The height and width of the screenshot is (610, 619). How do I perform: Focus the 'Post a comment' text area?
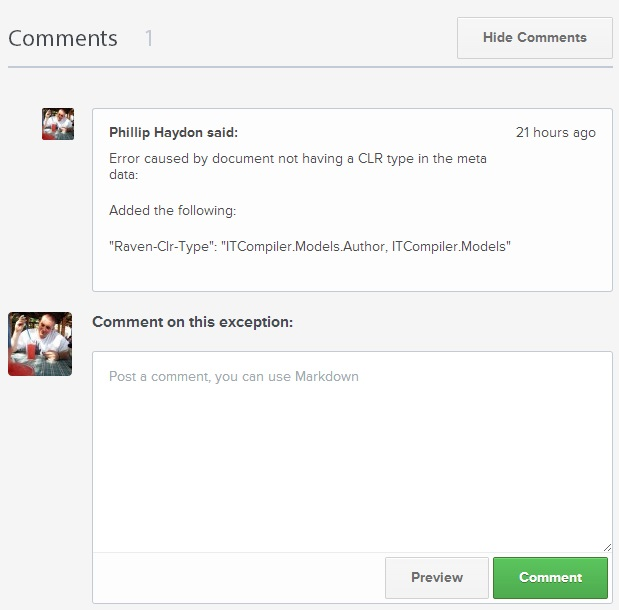352,452
